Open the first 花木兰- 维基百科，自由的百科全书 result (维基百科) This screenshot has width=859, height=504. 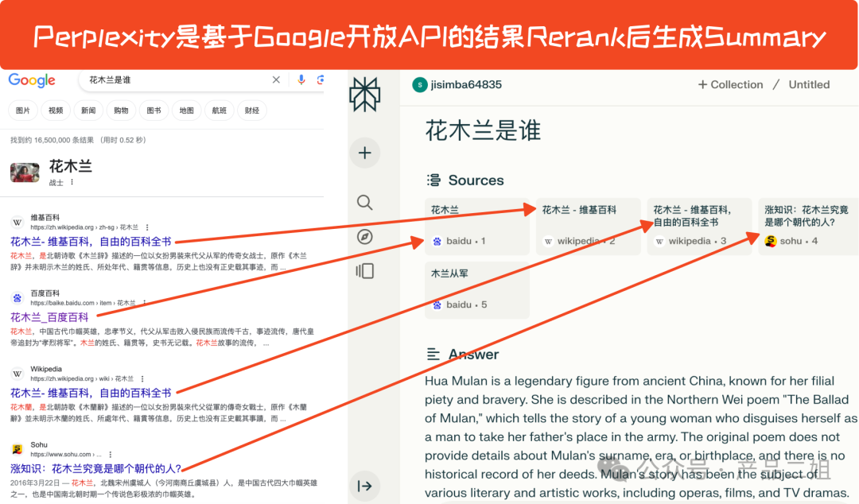91,242
